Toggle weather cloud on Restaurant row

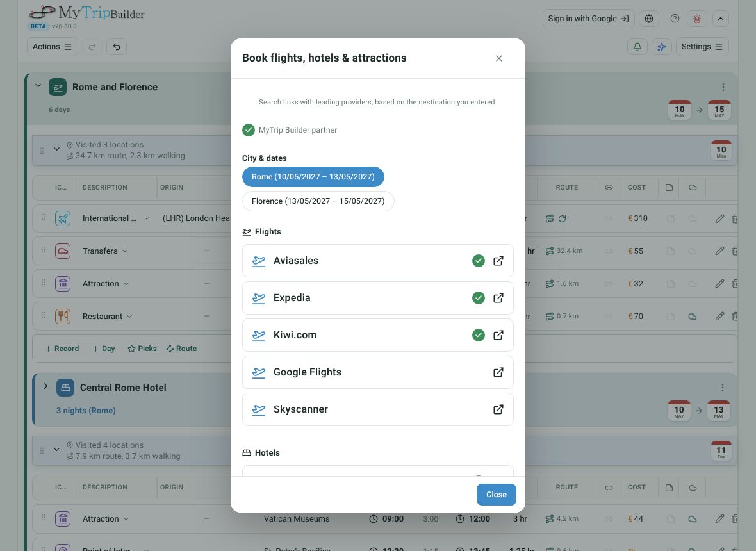point(693,317)
